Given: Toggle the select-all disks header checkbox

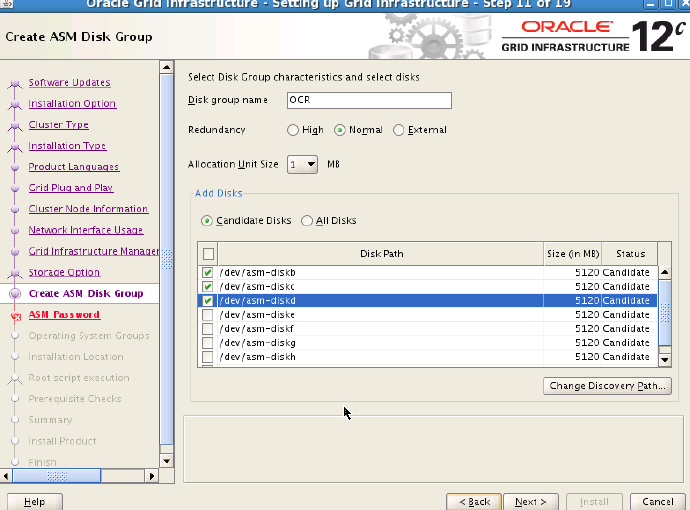Looking at the screenshot, I should coord(208,254).
